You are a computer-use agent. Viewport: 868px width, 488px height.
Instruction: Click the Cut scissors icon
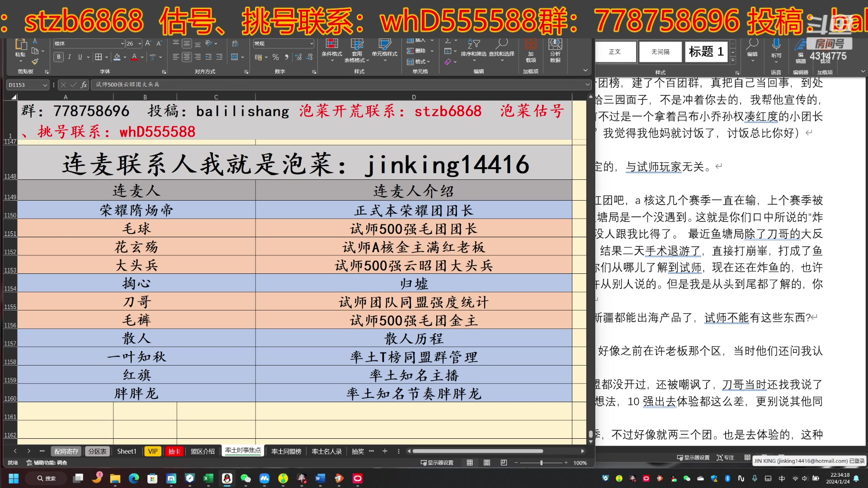[35, 42]
